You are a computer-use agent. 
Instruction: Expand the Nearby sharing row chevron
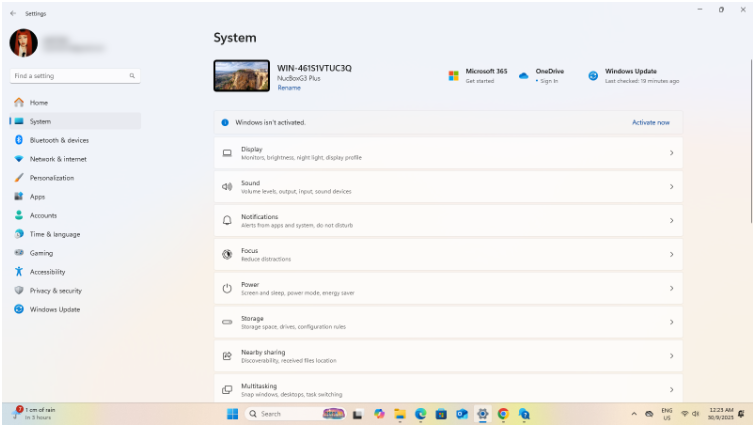point(671,356)
